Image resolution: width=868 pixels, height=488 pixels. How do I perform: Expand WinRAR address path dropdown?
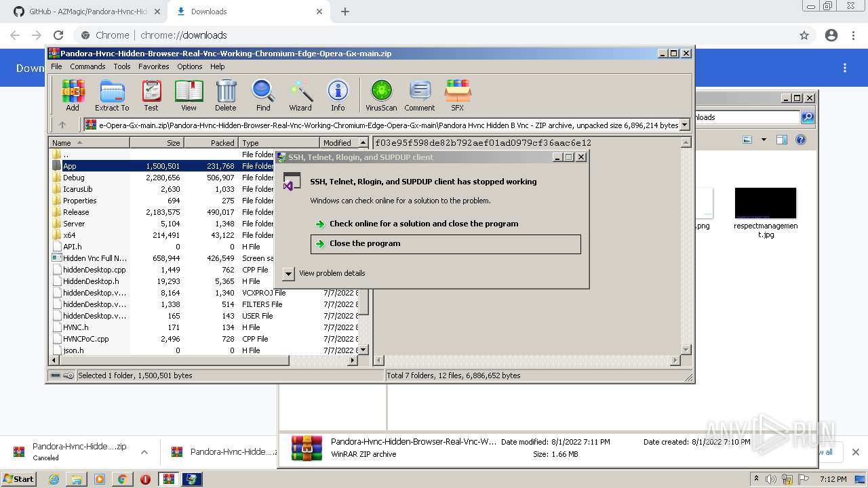pyautogui.click(x=685, y=125)
